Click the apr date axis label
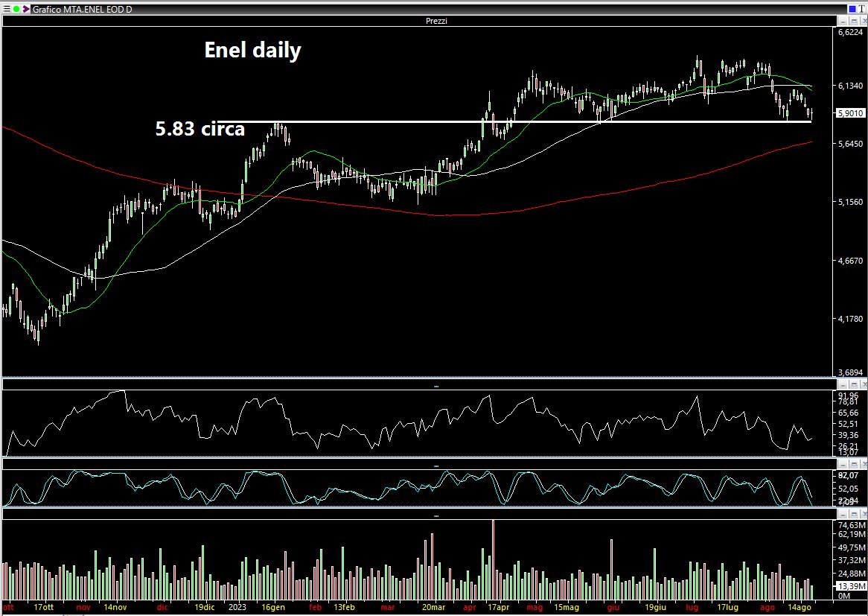The height and width of the screenshot is (616, 868). click(470, 607)
